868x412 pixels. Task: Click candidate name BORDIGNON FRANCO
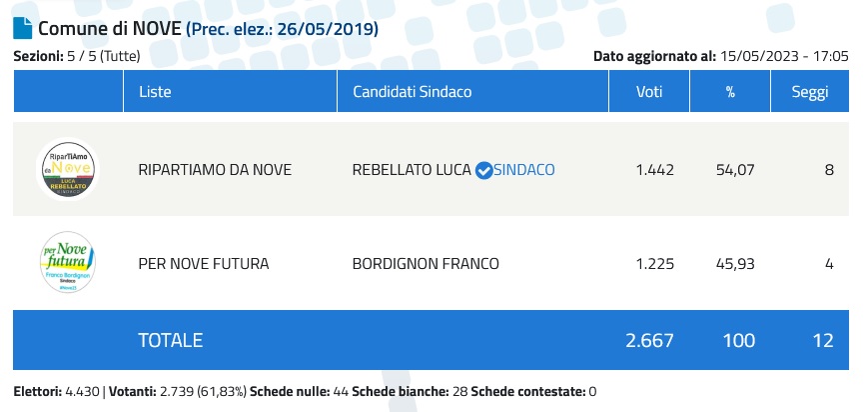426,264
